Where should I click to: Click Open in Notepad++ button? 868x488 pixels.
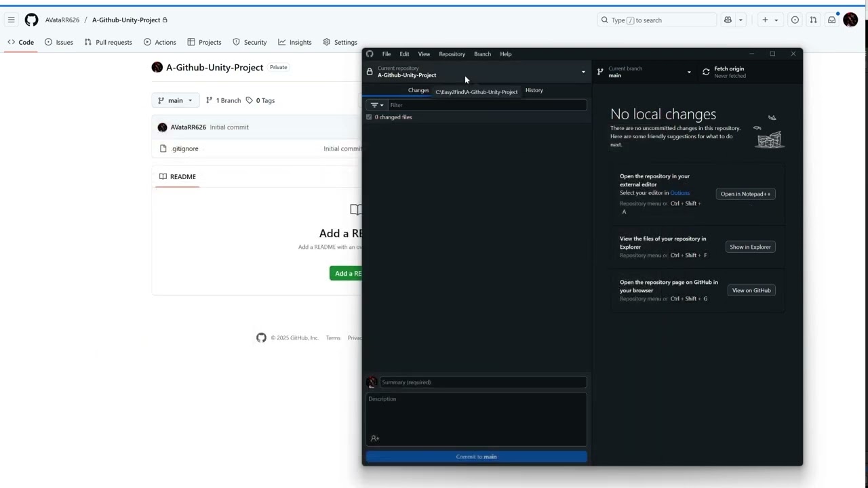click(745, 194)
